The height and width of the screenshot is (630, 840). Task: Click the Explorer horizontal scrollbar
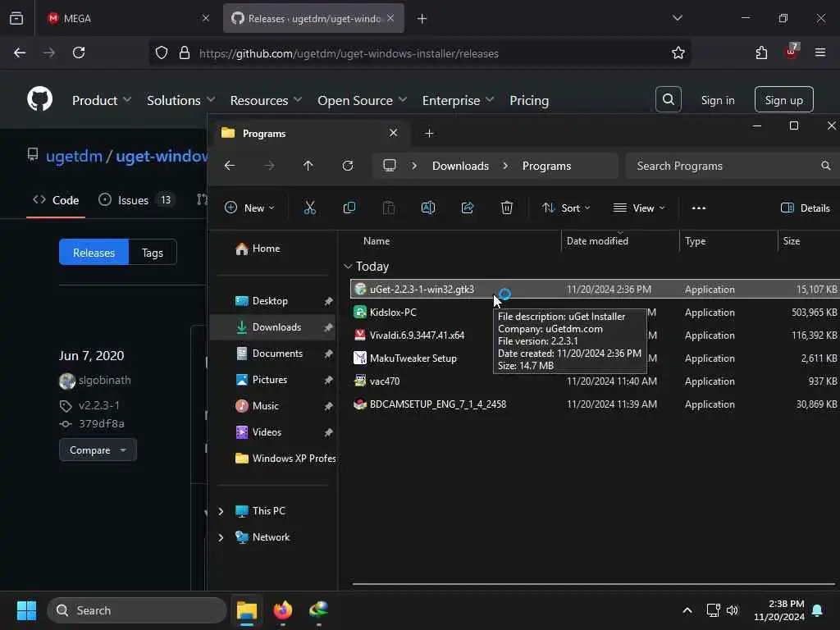(593, 584)
